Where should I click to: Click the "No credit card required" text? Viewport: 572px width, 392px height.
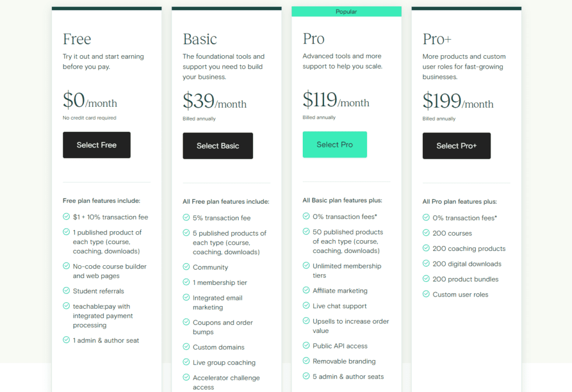pos(89,118)
